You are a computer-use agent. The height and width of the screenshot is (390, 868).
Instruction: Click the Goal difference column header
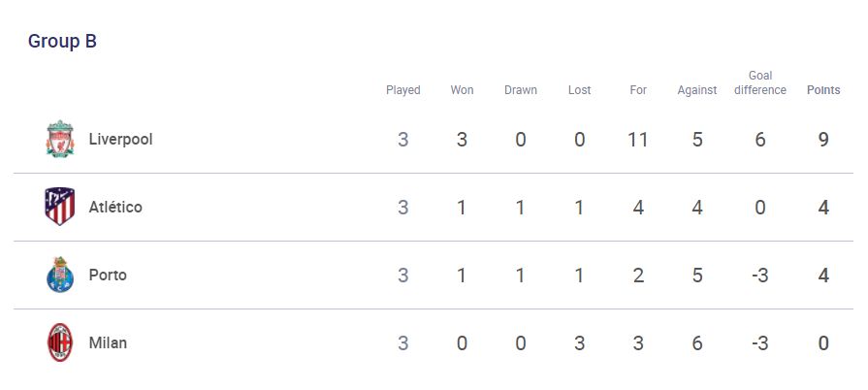click(760, 83)
